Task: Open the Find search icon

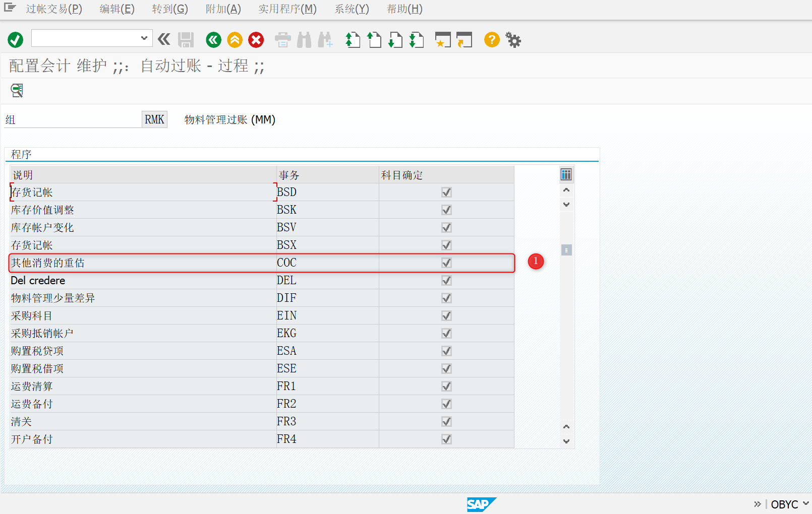Action: point(304,40)
